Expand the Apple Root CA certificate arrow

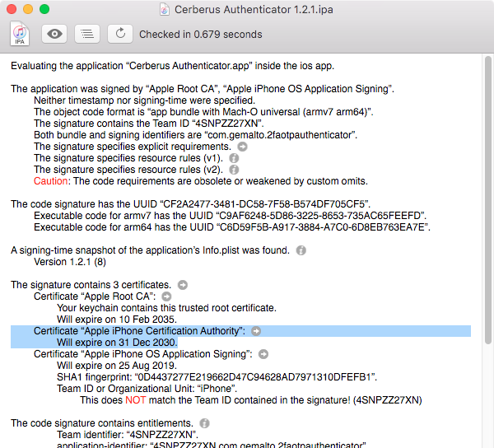click(x=166, y=296)
